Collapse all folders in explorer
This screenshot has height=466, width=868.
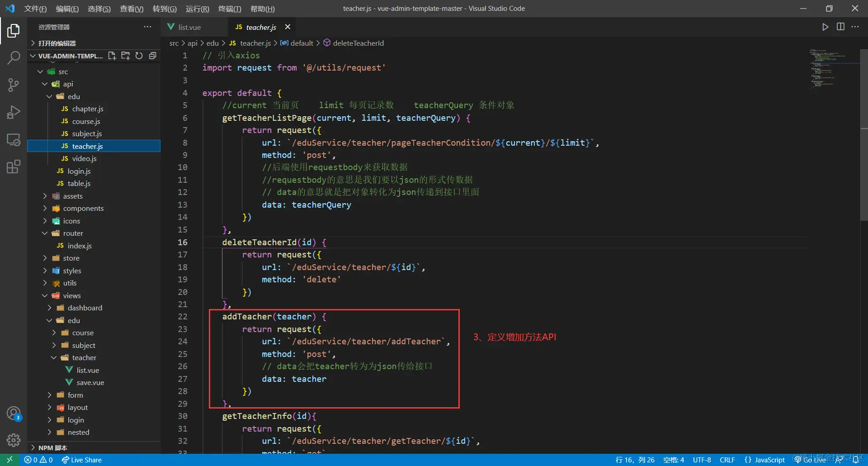coord(153,56)
